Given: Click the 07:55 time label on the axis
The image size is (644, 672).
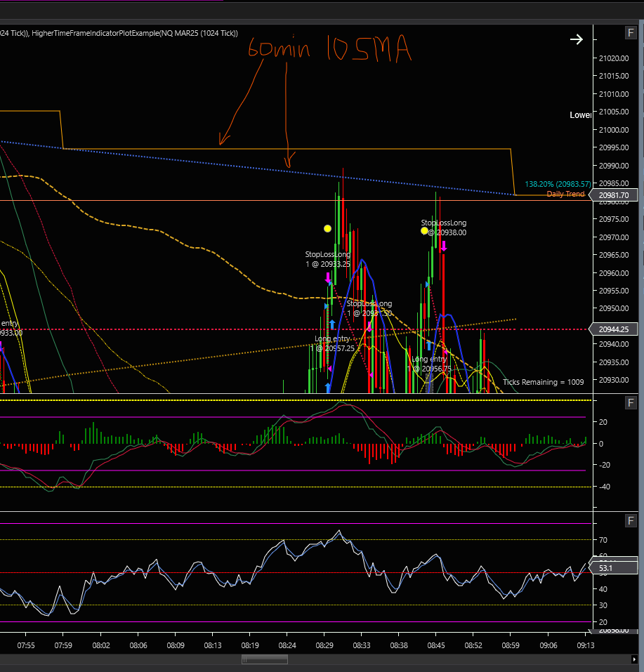Looking at the screenshot, I should coord(26,645).
